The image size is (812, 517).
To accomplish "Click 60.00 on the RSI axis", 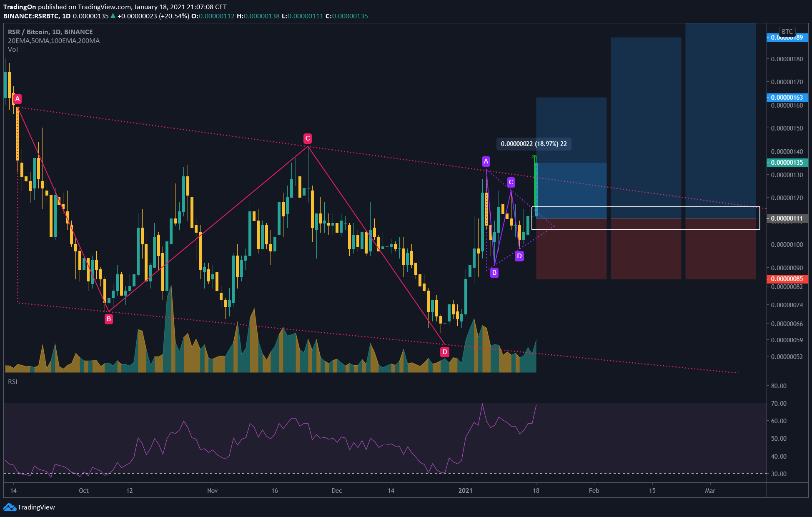I will pyautogui.click(x=779, y=421).
